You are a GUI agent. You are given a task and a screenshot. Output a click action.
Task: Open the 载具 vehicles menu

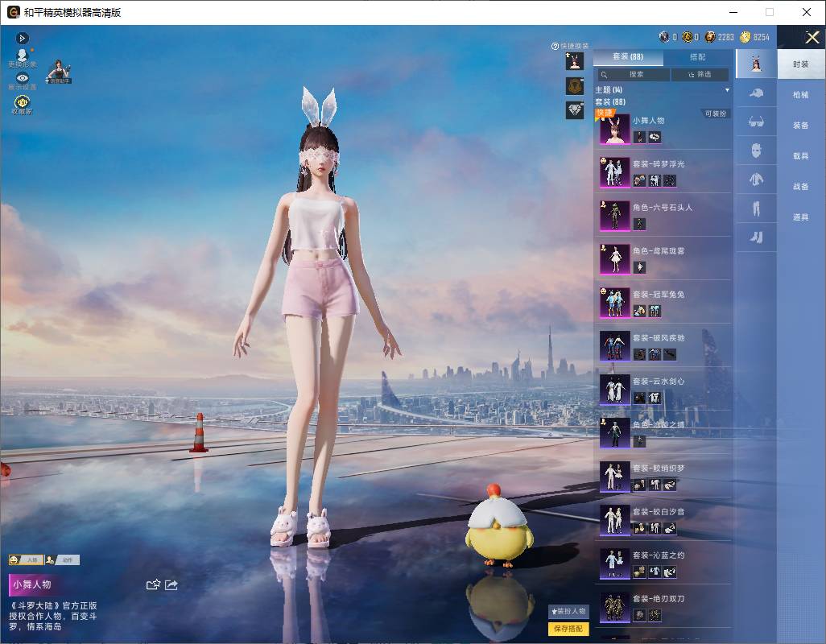(x=801, y=156)
